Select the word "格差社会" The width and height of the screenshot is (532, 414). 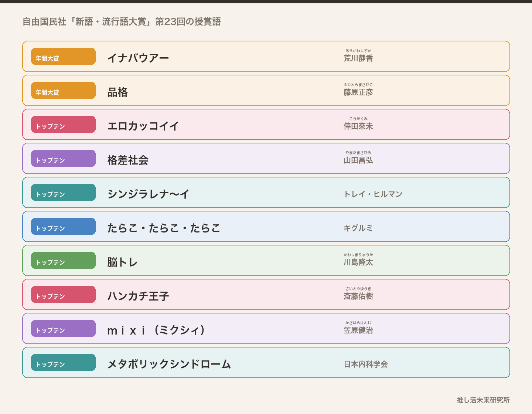pos(128,160)
